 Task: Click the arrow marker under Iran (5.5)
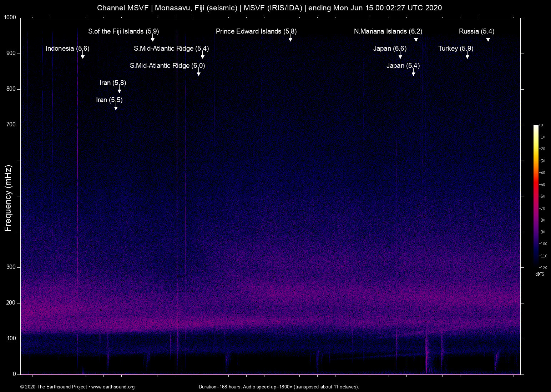pyautogui.click(x=116, y=107)
